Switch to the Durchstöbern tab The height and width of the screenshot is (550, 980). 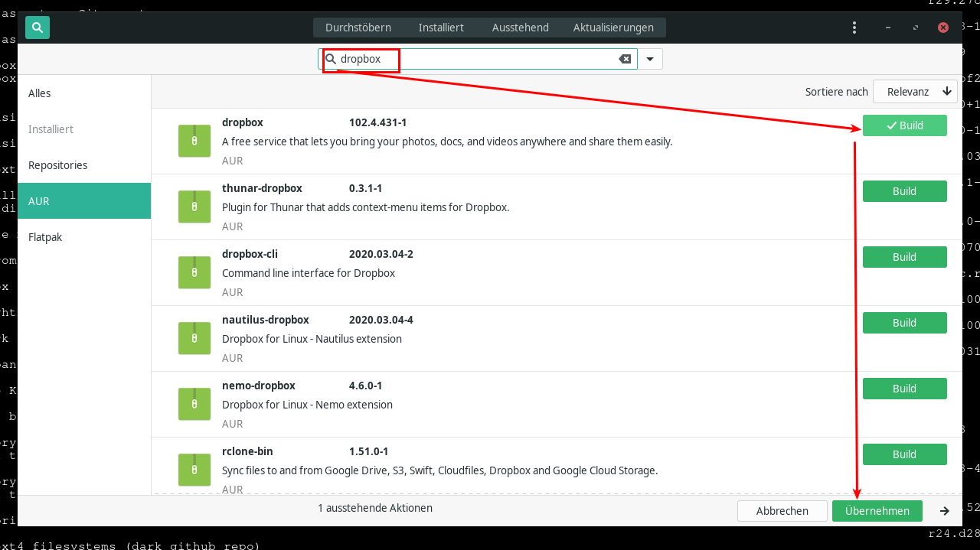pos(358,28)
